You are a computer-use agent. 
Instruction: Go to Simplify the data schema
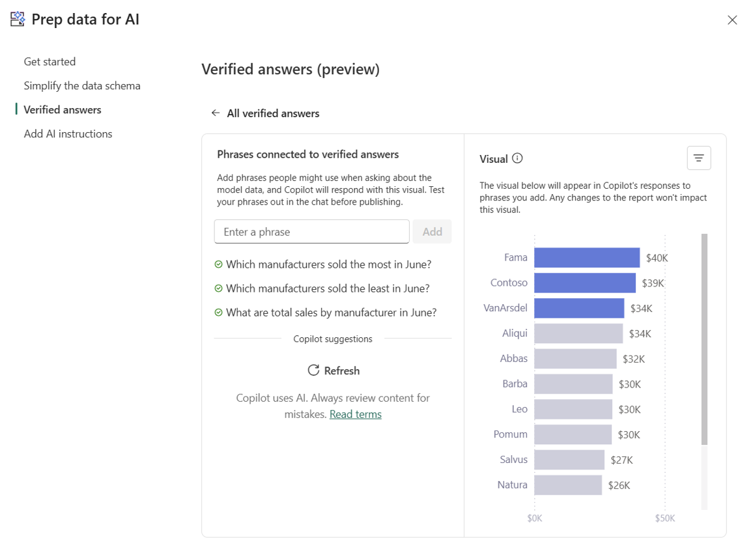[82, 86]
